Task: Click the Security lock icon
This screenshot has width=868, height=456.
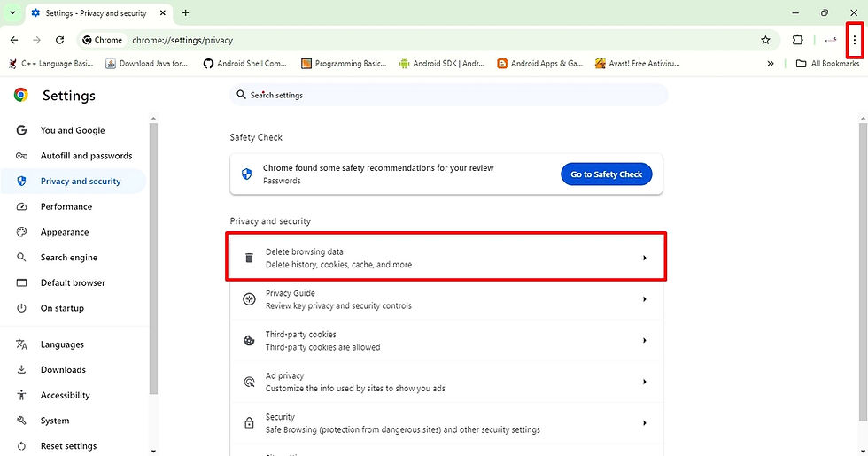Action: 249,423
